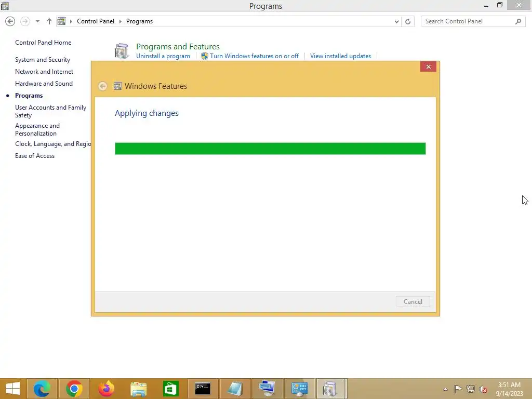Click the green Applying changes progress bar

coord(270,149)
